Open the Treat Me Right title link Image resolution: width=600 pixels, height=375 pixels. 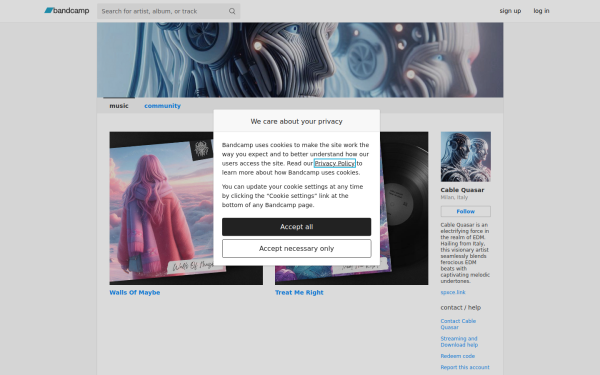[x=299, y=292]
